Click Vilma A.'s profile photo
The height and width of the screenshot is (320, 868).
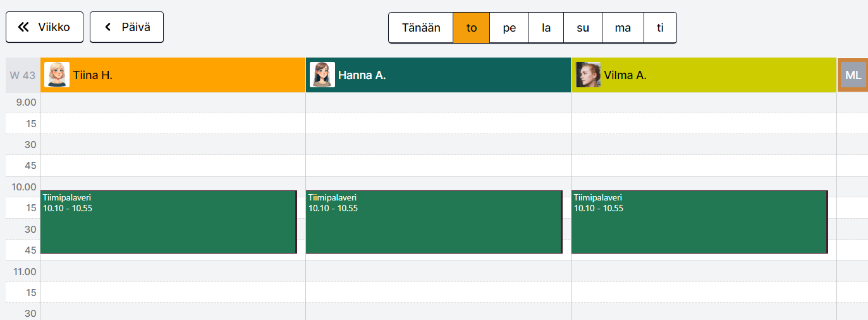pos(588,75)
